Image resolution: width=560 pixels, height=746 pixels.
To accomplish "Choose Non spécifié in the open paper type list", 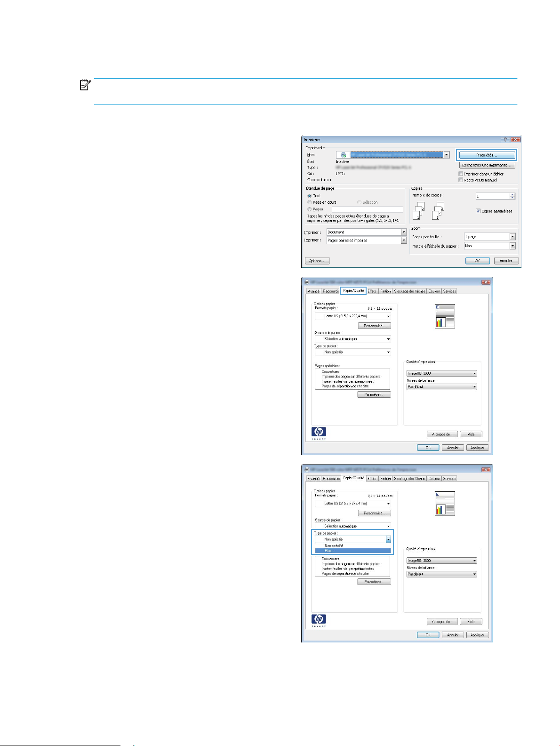I will 353,545.
